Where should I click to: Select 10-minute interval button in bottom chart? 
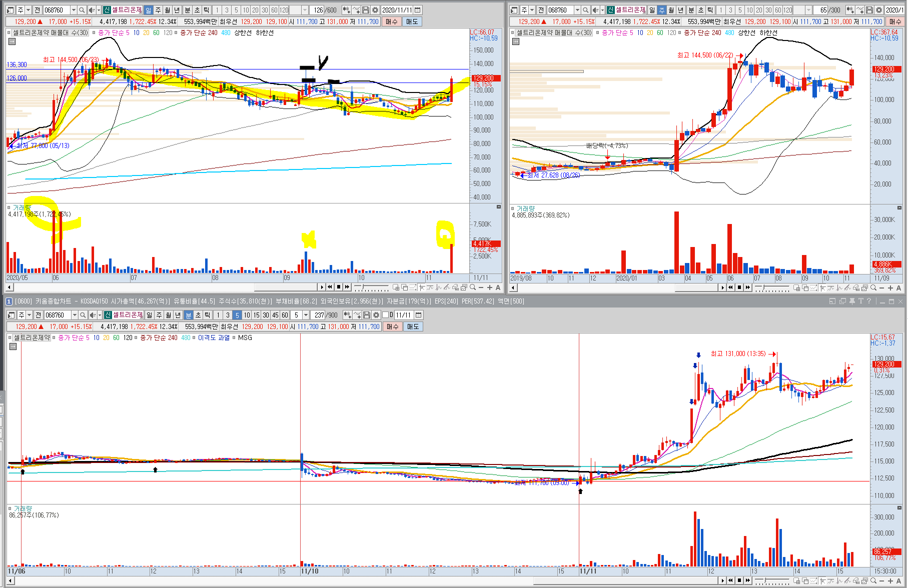247,315
